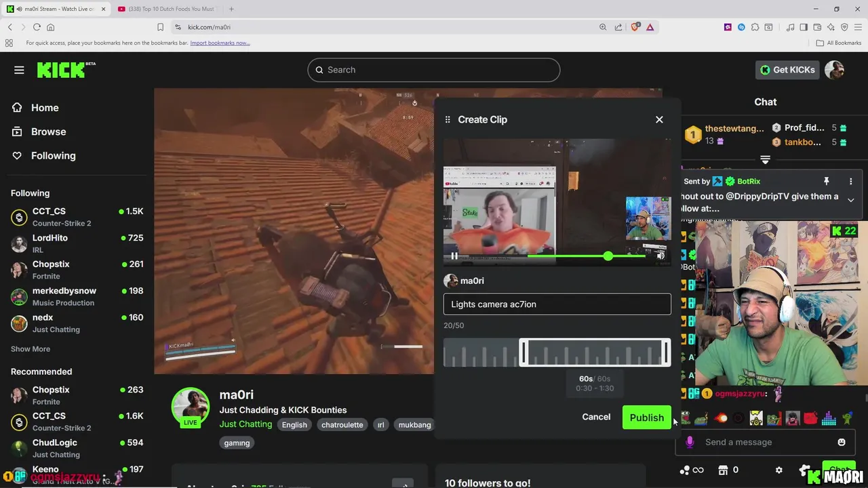
Task: Click the clip trim right handle
Action: [666, 352]
